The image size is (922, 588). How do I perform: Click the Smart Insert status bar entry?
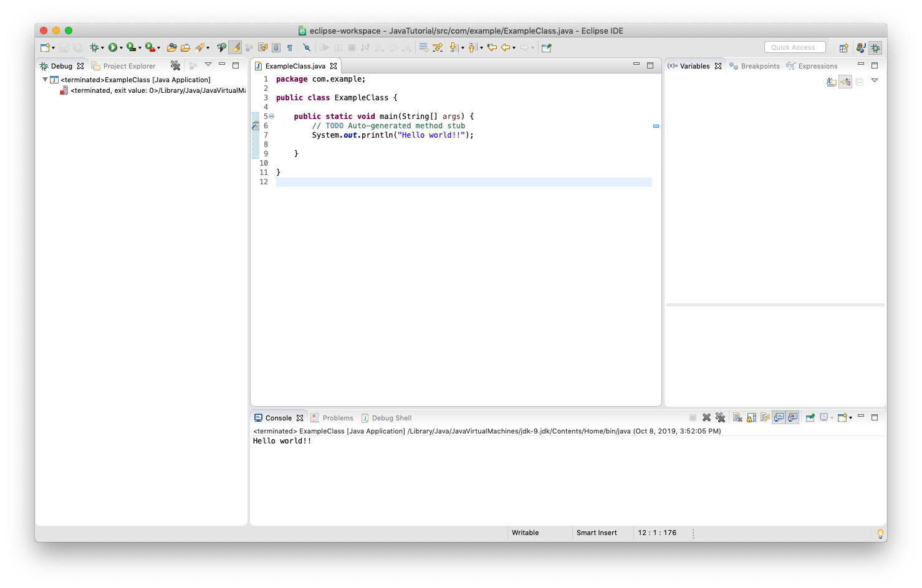pyautogui.click(x=597, y=533)
